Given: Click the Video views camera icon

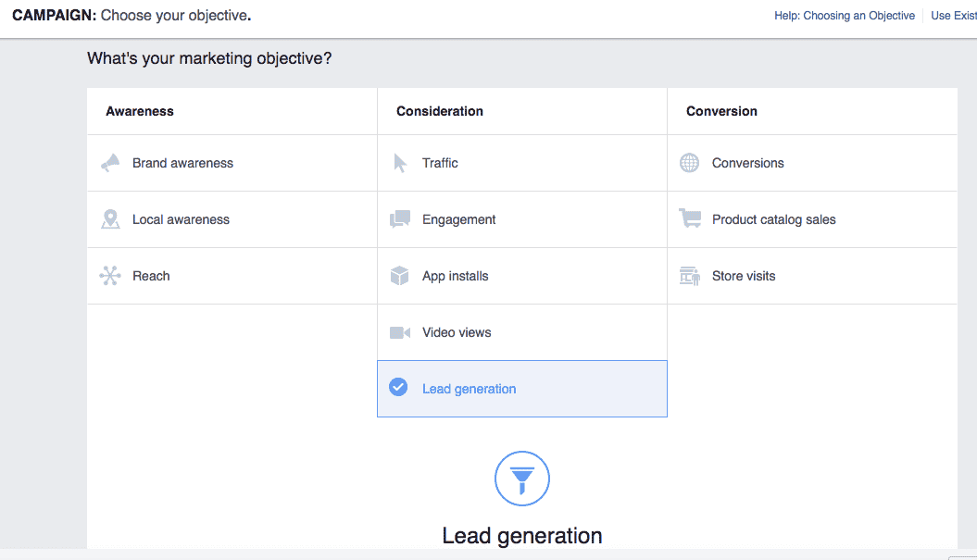Looking at the screenshot, I should tap(400, 332).
